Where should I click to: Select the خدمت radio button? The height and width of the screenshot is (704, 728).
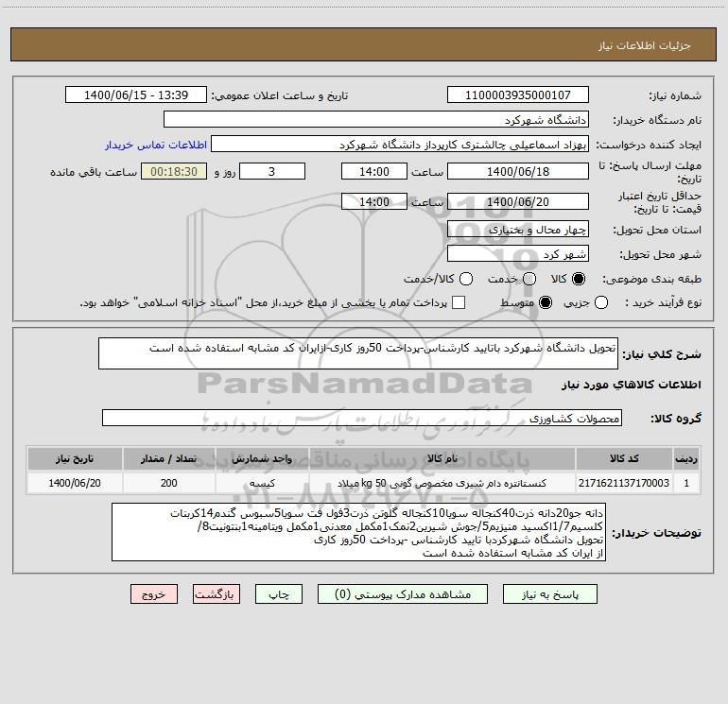(529, 279)
